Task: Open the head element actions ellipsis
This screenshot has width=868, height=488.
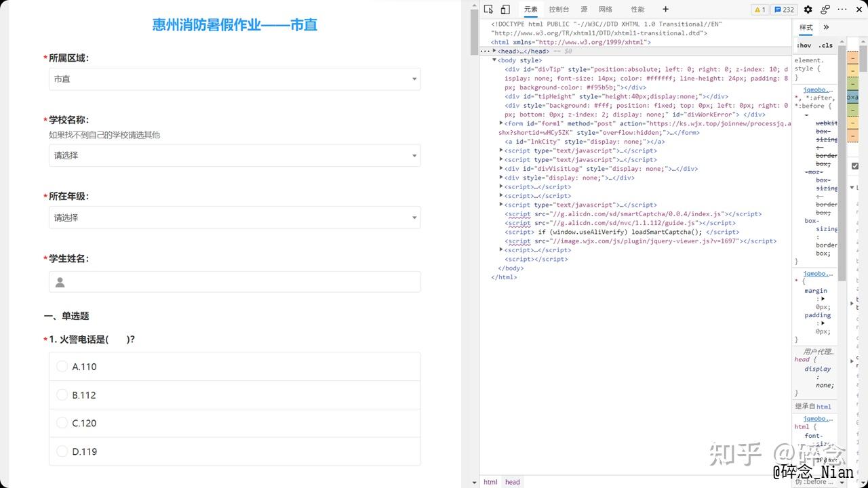Action: (x=484, y=51)
